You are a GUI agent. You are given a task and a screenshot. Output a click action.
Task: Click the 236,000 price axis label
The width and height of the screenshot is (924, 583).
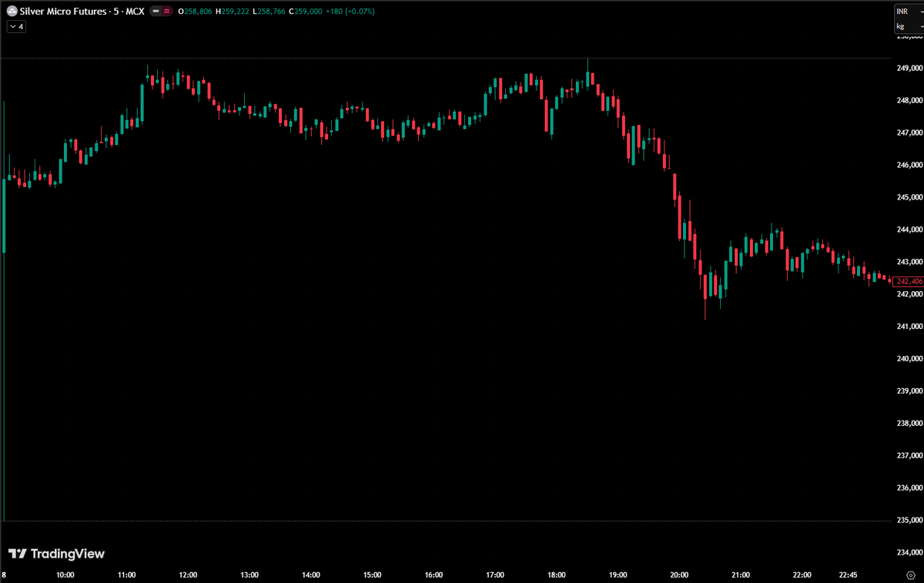(x=909, y=488)
